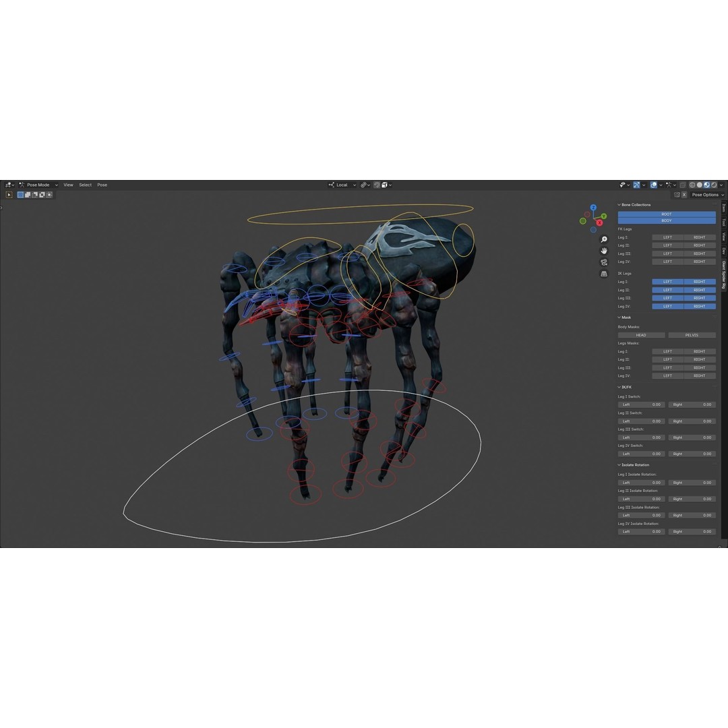
Task: Click IK Legs Leg IV LEFT button
Action: (667, 307)
